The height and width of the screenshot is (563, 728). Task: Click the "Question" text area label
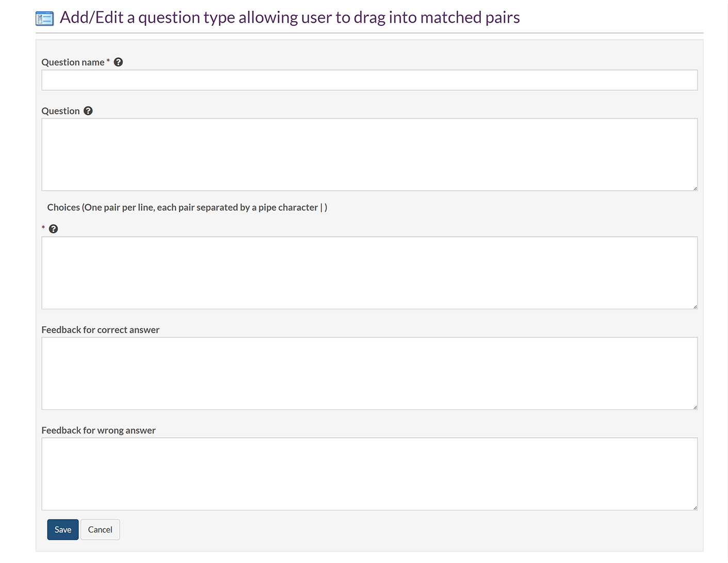coord(60,111)
